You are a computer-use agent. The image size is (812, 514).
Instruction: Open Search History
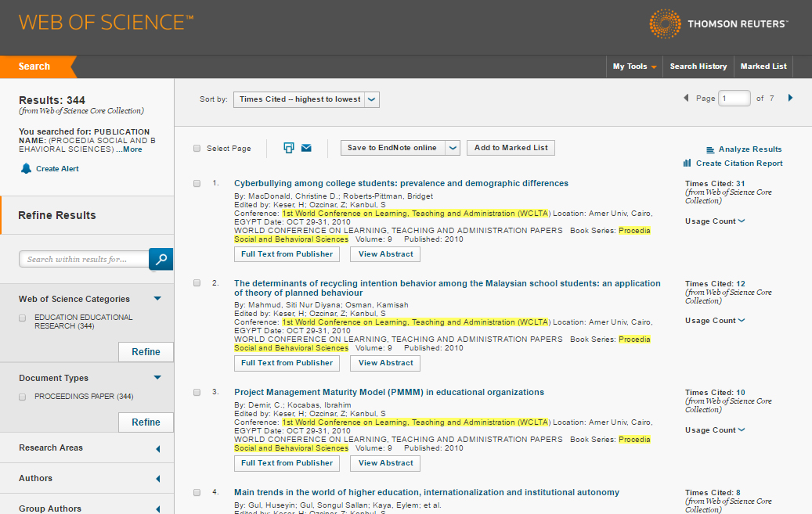click(x=698, y=66)
